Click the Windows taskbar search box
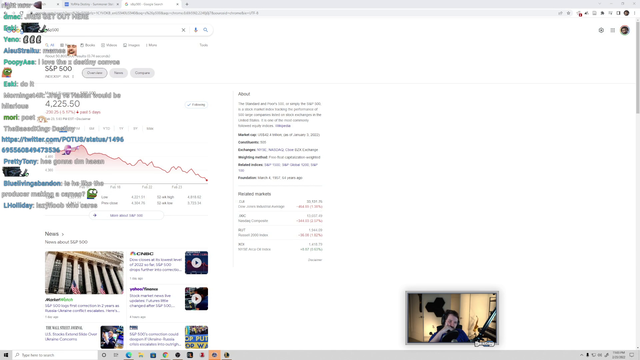This screenshot has height=360, width=640. pyautogui.click(x=55, y=355)
